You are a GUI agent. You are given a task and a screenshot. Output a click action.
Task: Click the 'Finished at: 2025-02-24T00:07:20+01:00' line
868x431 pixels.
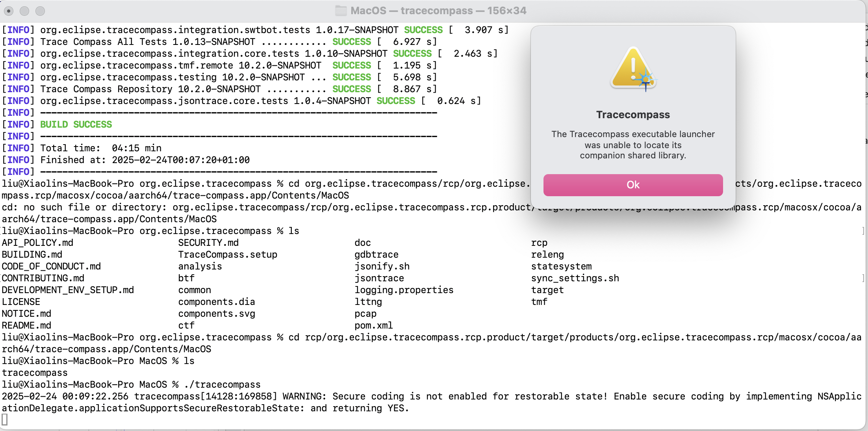tap(145, 160)
